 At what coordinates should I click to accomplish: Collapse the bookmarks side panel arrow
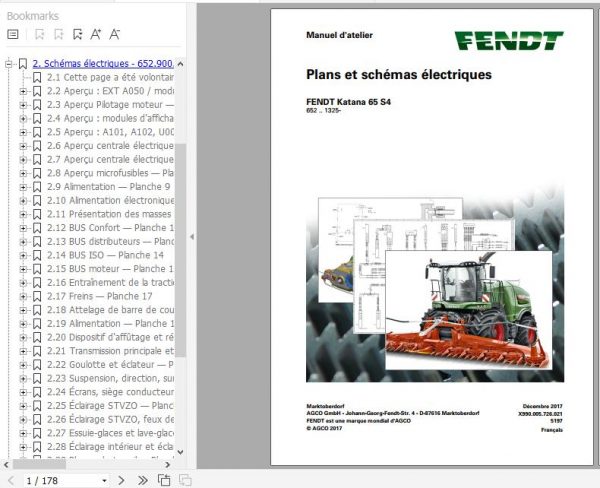pos(192,237)
